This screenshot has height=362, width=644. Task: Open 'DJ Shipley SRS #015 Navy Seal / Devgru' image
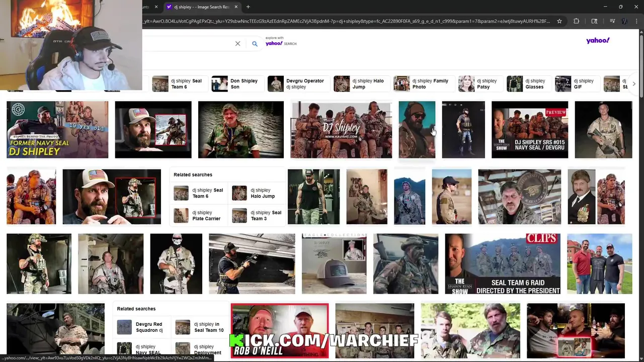click(530, 130)
